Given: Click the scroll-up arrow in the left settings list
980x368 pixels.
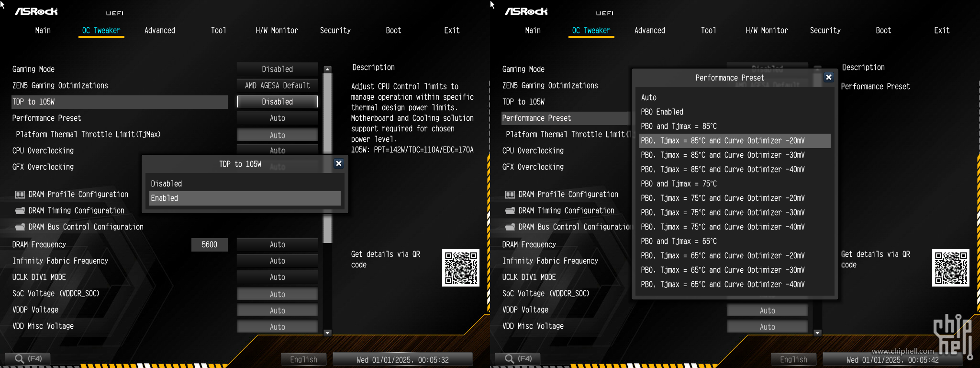Looking at the screenshot, I should (328, 69).
